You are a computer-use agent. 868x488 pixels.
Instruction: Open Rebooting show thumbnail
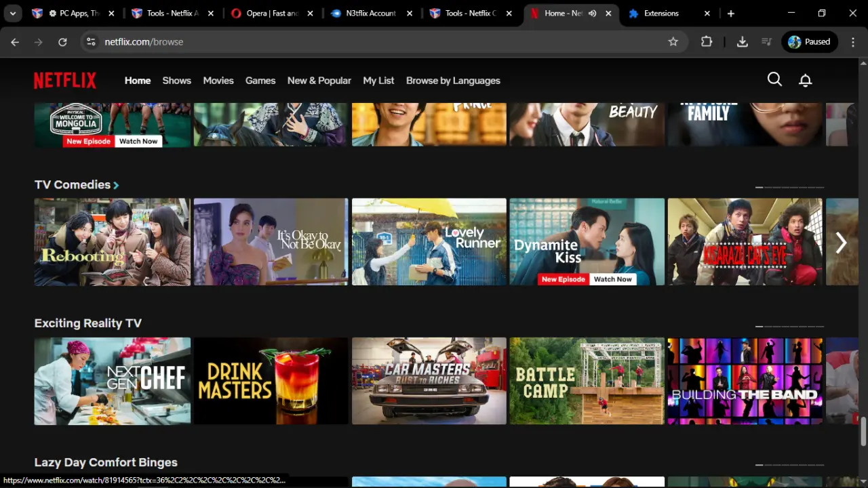pyautogui.click(x=113, y=242)
